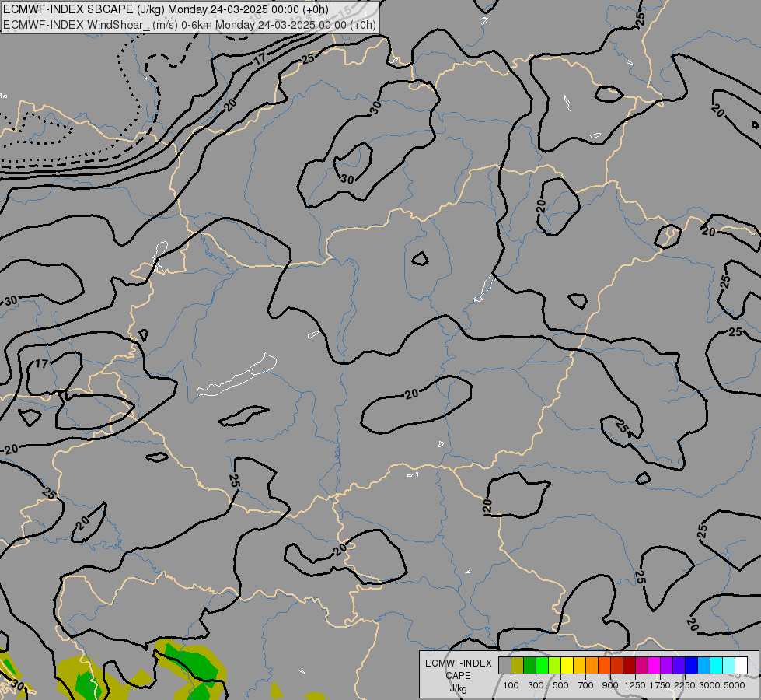Click the SBCAPE title line in header
The width and height of the screenshot is (761, 700).
point(166,9)
